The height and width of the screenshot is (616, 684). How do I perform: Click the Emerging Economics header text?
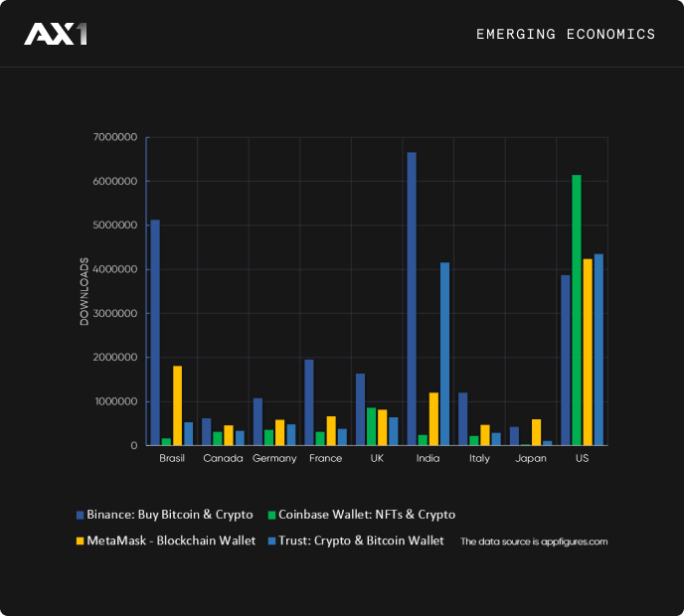click(566, 34)
